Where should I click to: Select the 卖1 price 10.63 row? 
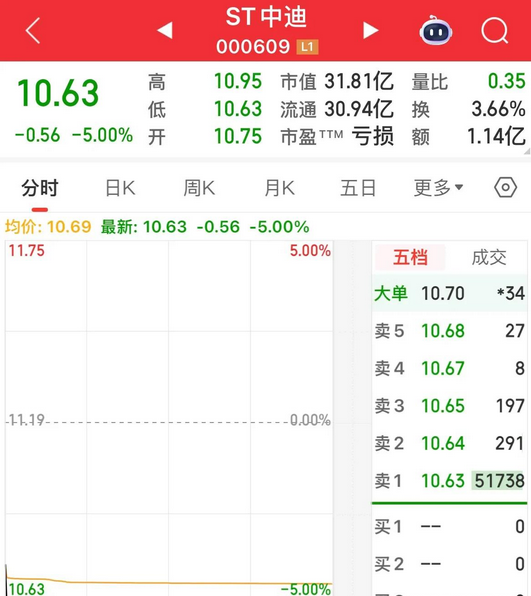coord(449,481)
